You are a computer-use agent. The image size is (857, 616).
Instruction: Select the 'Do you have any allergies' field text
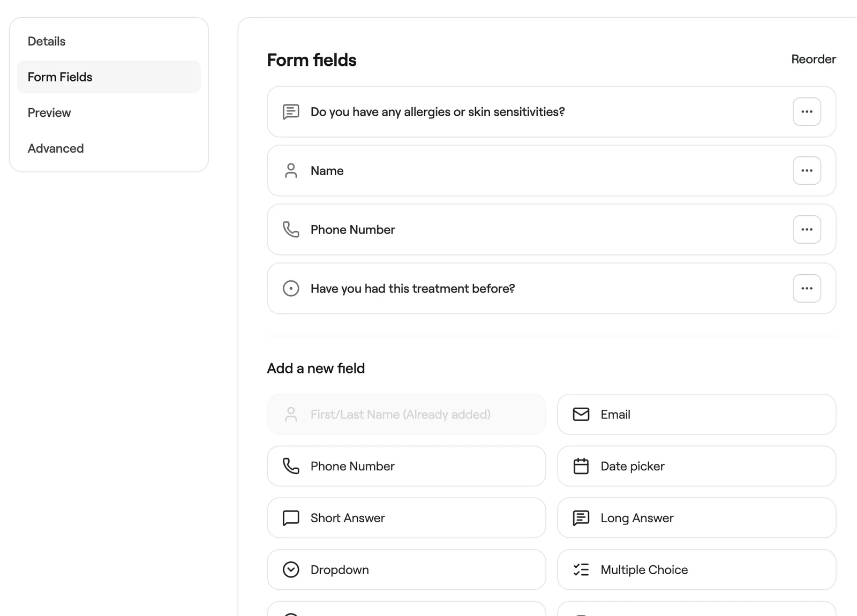[438, 111]
